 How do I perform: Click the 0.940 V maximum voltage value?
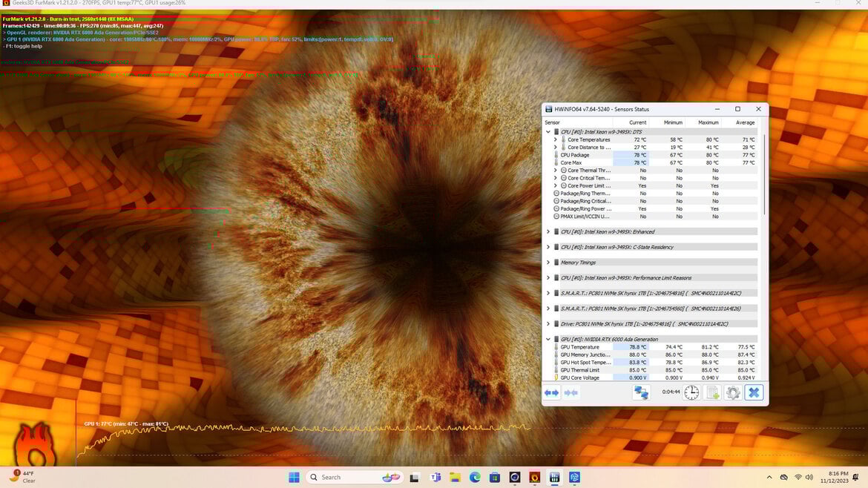[x=710, y=378]
